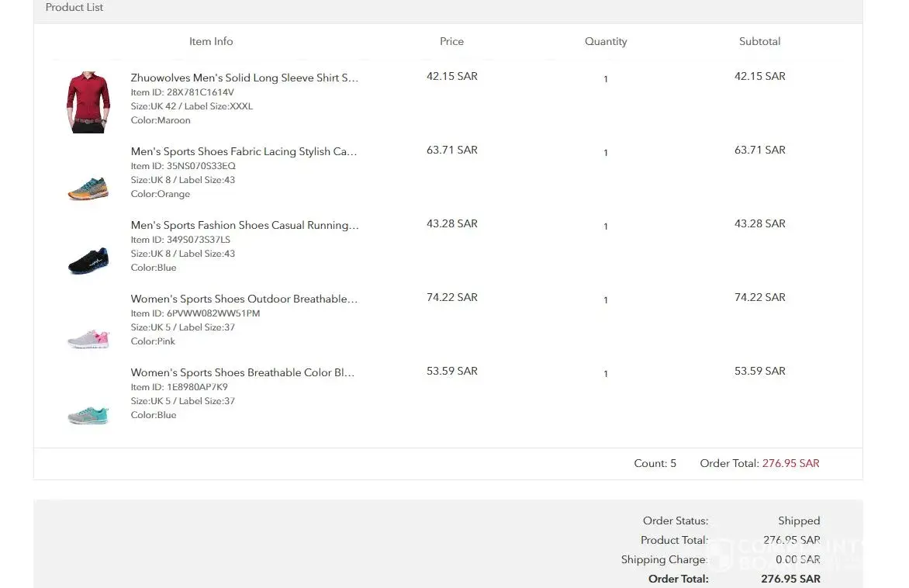Click the red 276.95 SAR order total

tap(790, 463)
